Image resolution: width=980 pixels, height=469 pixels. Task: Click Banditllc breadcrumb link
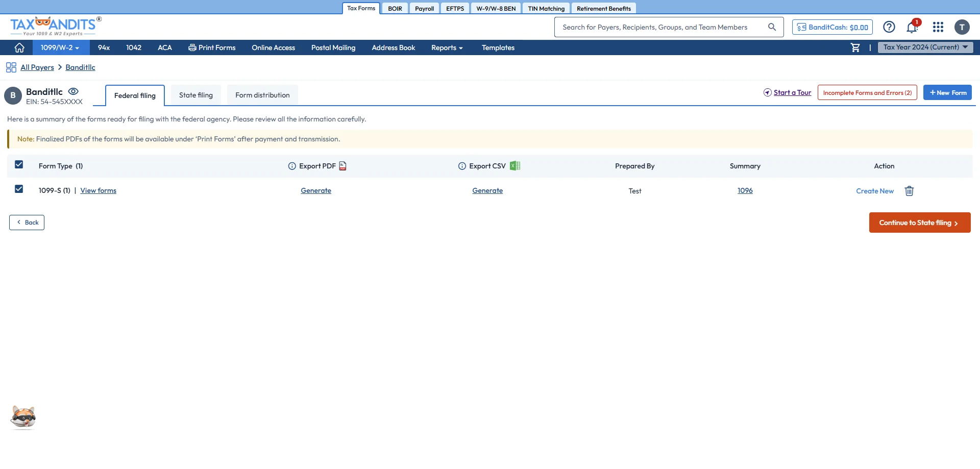coord(80,67)
